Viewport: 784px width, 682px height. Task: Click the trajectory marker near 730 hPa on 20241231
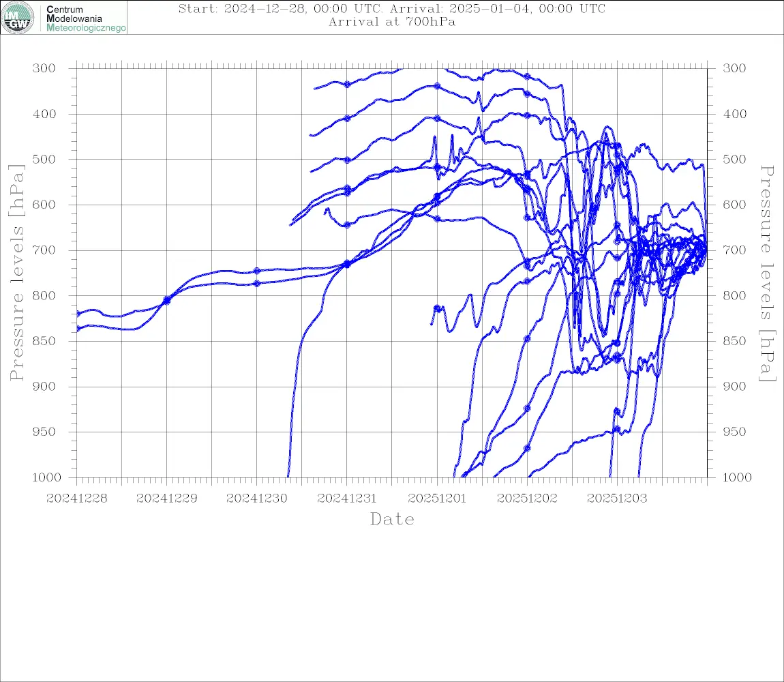pyautogui.click(x=347, y=264)
